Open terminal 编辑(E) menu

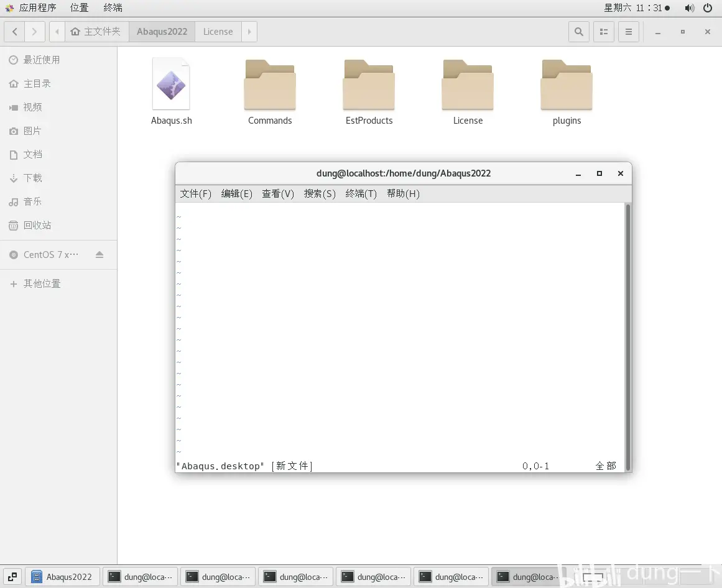coord(237,194)
